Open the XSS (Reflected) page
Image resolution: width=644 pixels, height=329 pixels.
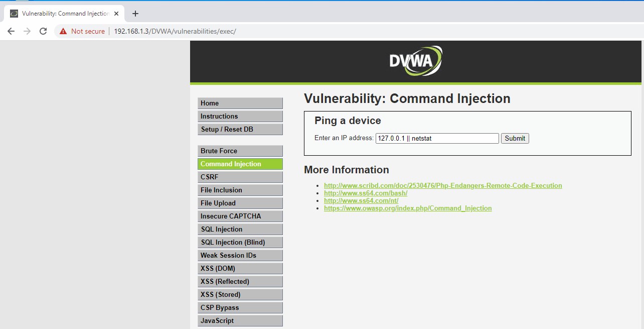point(240,281)
